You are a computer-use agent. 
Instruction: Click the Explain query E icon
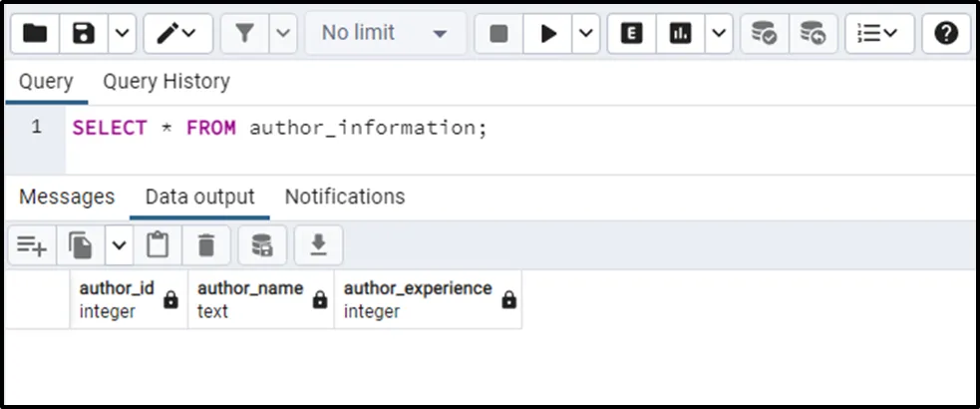630,34
